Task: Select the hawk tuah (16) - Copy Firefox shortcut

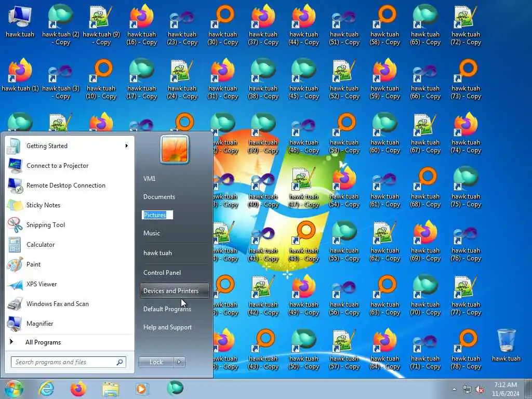Action: coord(141,24)
